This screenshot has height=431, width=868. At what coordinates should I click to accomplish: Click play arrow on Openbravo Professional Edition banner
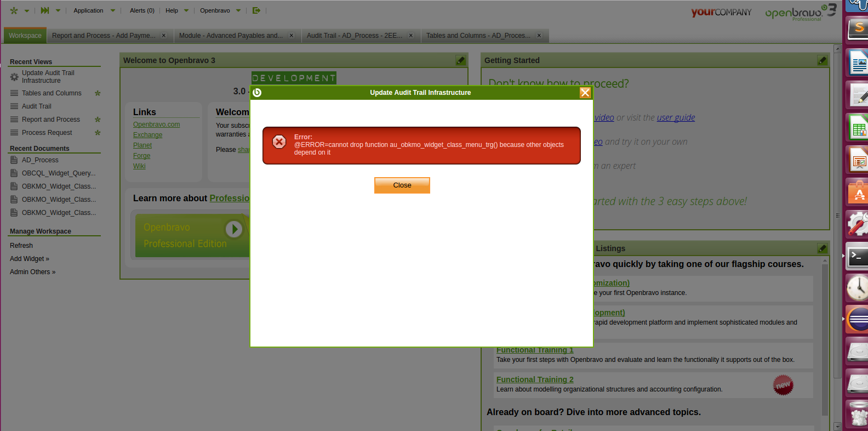[234, 229]
